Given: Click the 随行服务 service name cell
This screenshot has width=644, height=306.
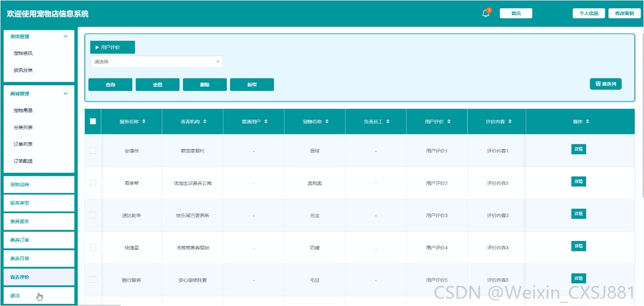Looking at the screenshot, I should click(132, 280).
